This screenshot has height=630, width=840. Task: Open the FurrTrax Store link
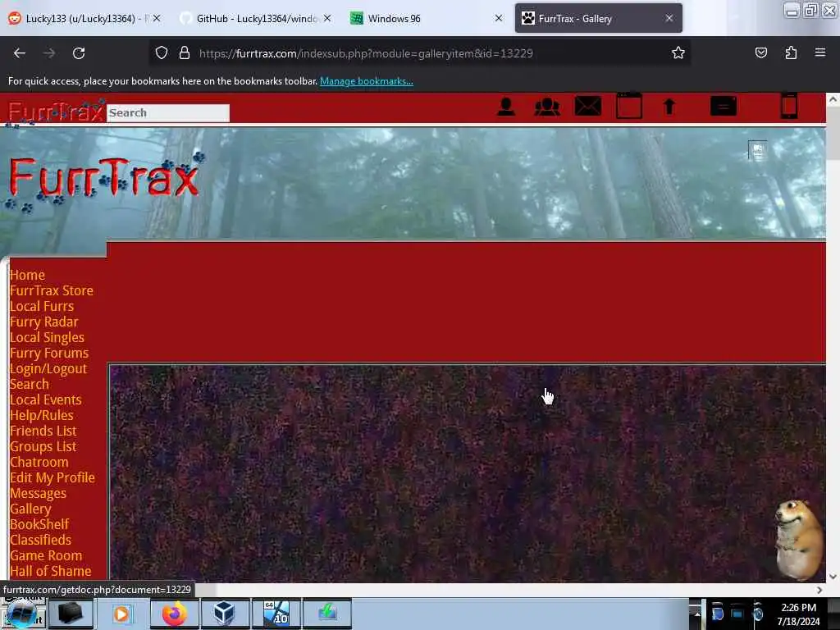[52, 290]
